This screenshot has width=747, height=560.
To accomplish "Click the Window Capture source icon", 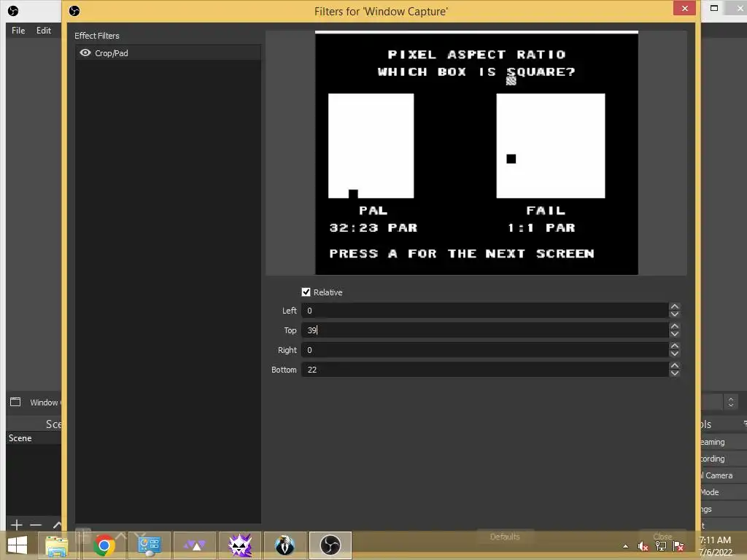I will coord(15,402).
